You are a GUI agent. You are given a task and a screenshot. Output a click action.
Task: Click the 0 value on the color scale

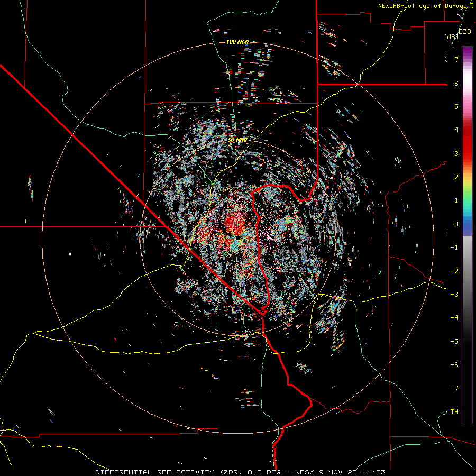pos(456,224)
